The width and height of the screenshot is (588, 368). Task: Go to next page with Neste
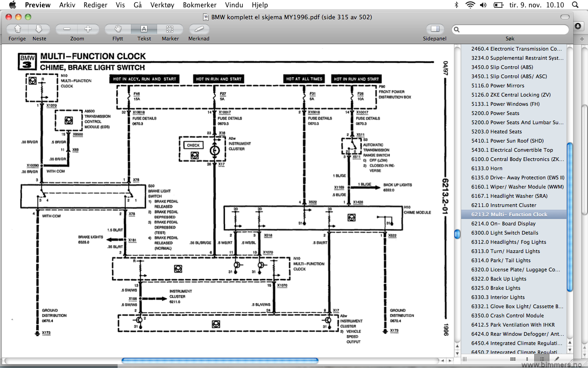point(39,29)
